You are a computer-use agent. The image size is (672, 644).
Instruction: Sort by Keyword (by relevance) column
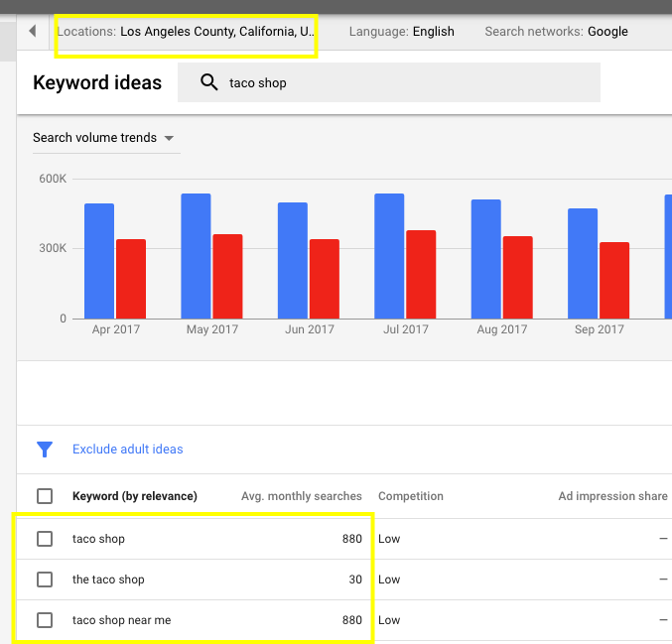(x=134, y=496)
